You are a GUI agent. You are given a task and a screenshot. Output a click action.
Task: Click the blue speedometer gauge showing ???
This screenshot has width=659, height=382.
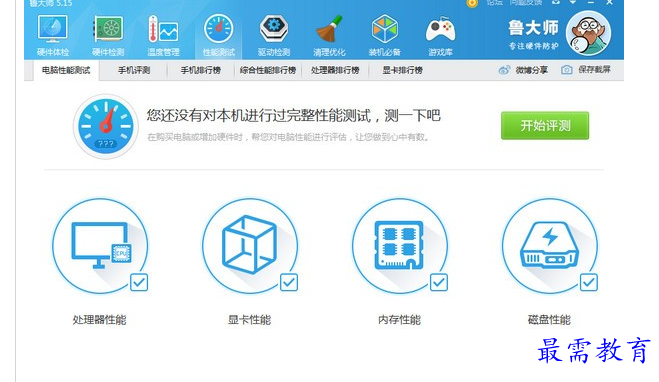tap(106, 126)
